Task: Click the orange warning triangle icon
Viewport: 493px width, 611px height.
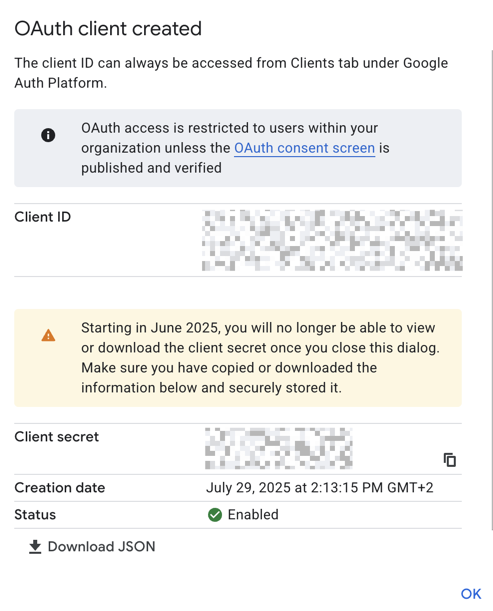Action: coord(48,335)
